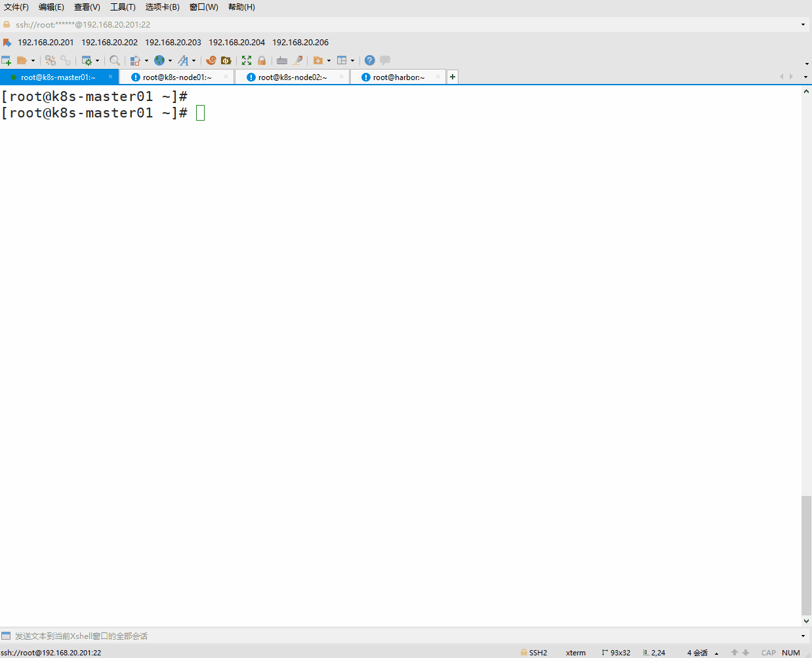Screen dimensions: 812x658
Task: Open the blue Help question mark icon
Action: point(370,60)
